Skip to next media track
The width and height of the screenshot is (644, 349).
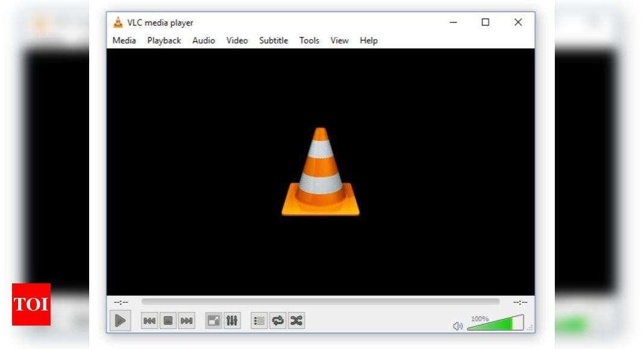pyautogui.click(x=187, y=321)
